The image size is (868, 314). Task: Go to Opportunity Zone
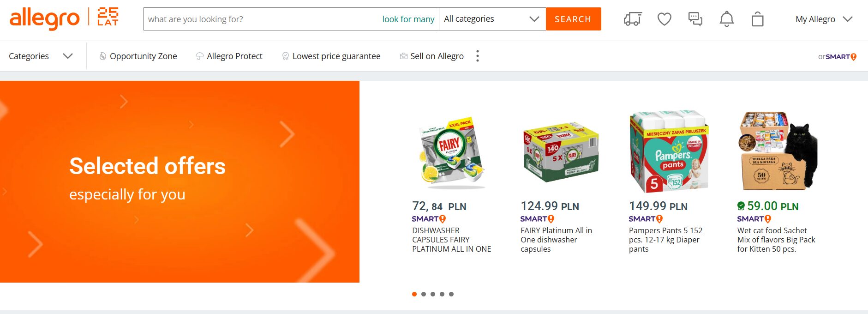pyautogui.click(x=138, y=56)
